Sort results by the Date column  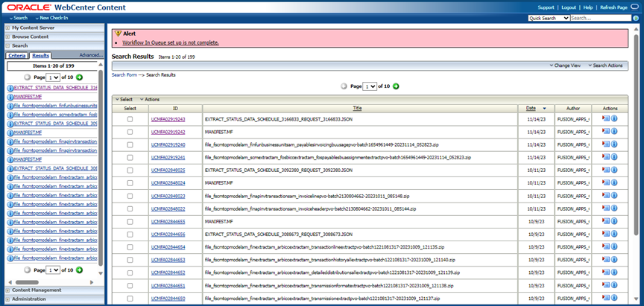[531, 108]
